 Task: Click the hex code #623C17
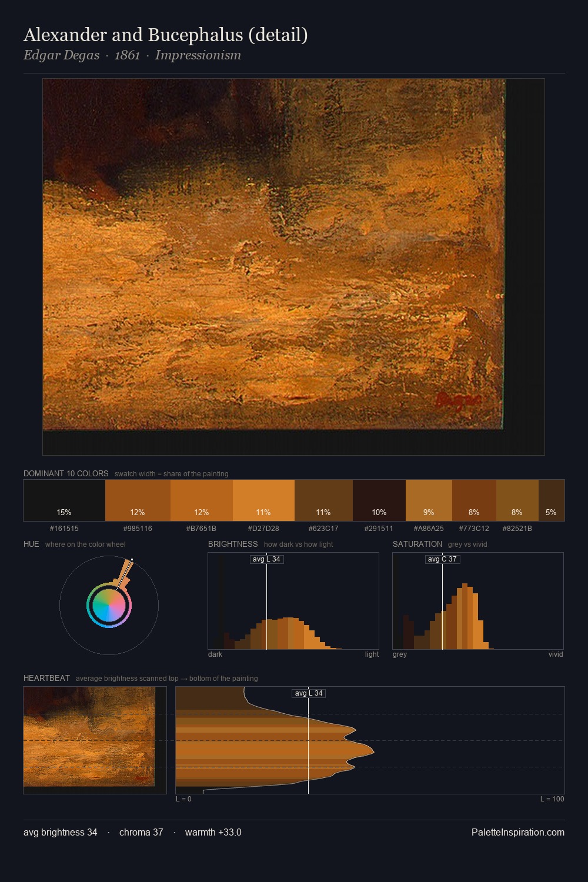[x=323, y=528]
